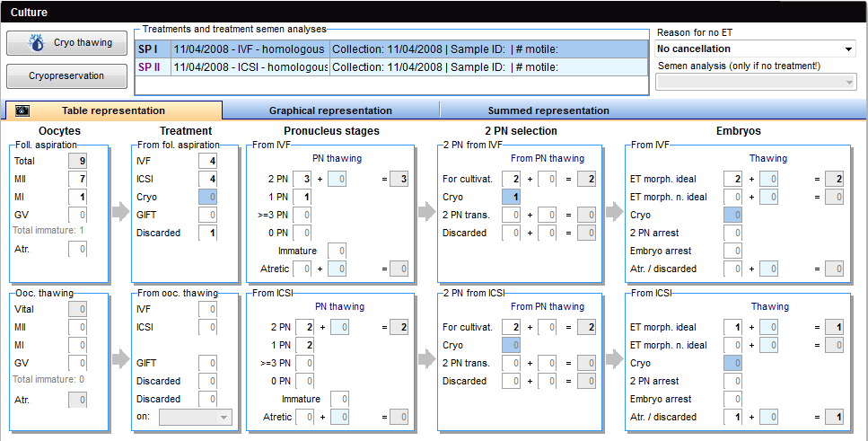Click the Immature field in From IVF

point(337,251)
